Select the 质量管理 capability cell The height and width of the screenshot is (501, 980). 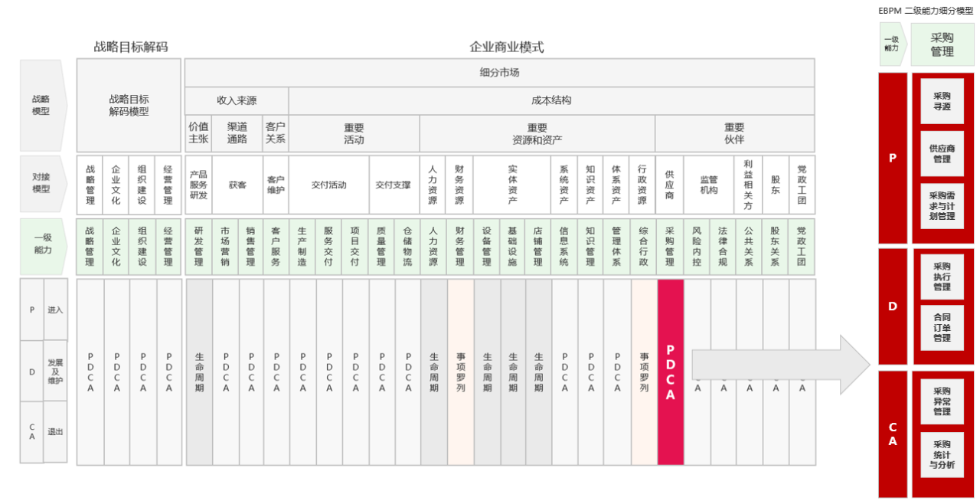[381, 247]
